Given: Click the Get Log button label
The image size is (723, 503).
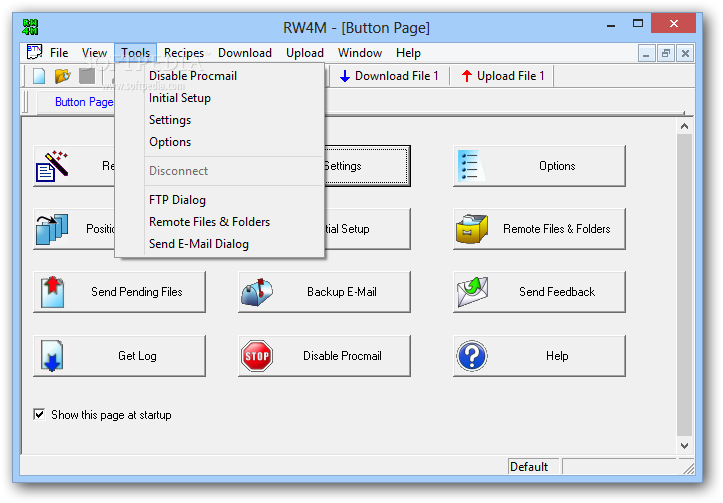Looking at the screenshot, I should (x=137, y=356).
